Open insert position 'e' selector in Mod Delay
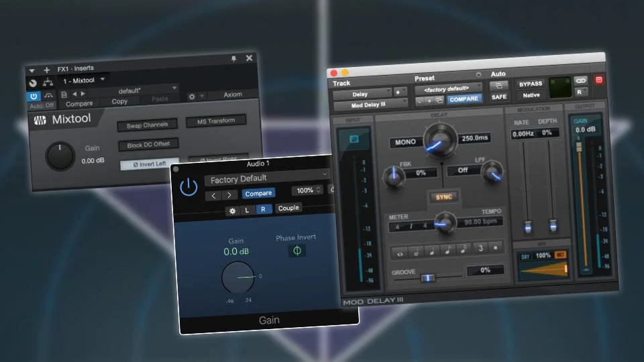This screenshot has height=362, width=644. pos(400,93)
